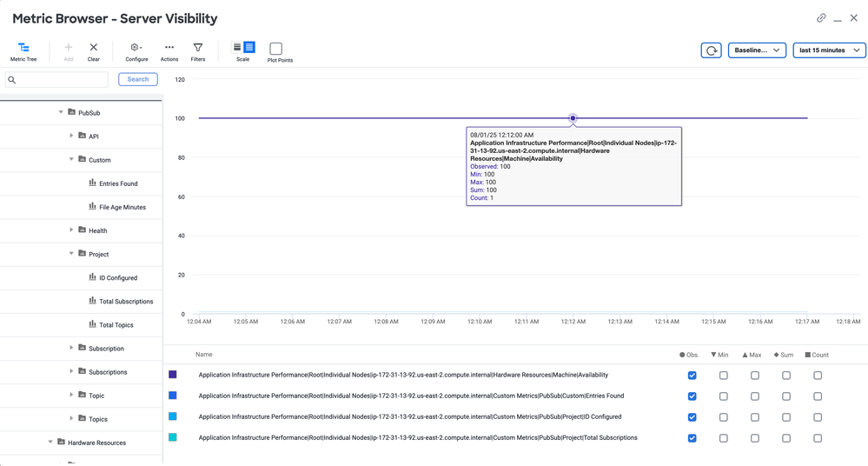This screenshot has width=868, height=466.
Task: Open the Configure gear menu
Action: (136, 48)
